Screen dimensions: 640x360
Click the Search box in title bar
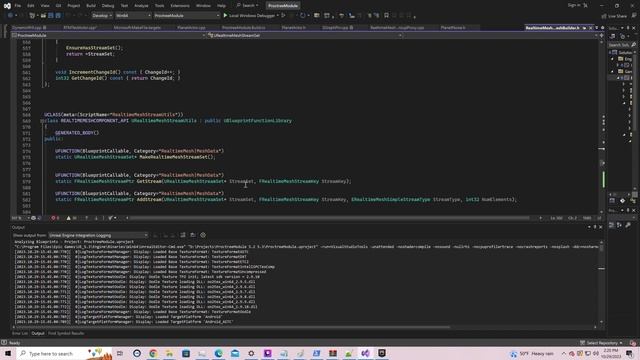tap(247, 6)
